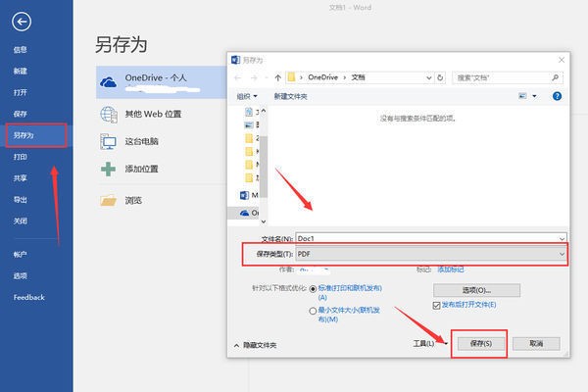Select 最小文件大小(联机发布) radio button
588x392 pixels.
pyautogui.click(x=314, y=311)
